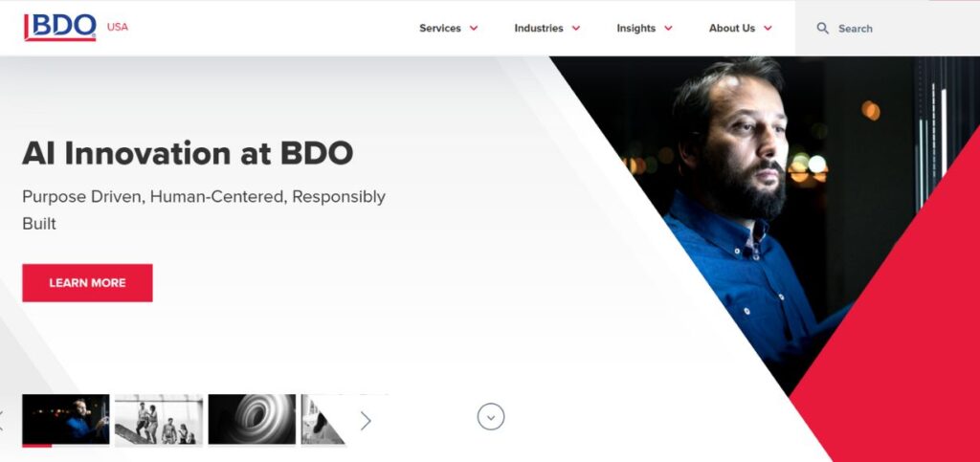980x462 pixels.
Task: Open the Services menu
Action: point(440,28)
